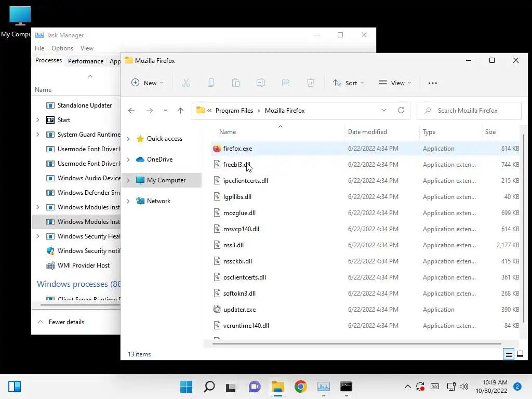532x399 pixels.
Task: Open the View dropdown in Explorer
Action: [395, 83]
